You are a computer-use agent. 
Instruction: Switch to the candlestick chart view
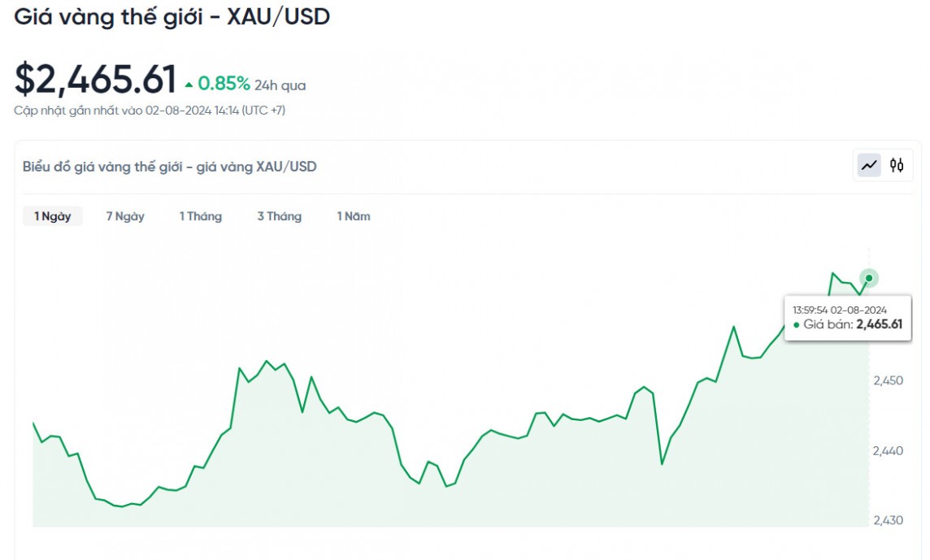[897, 165]
